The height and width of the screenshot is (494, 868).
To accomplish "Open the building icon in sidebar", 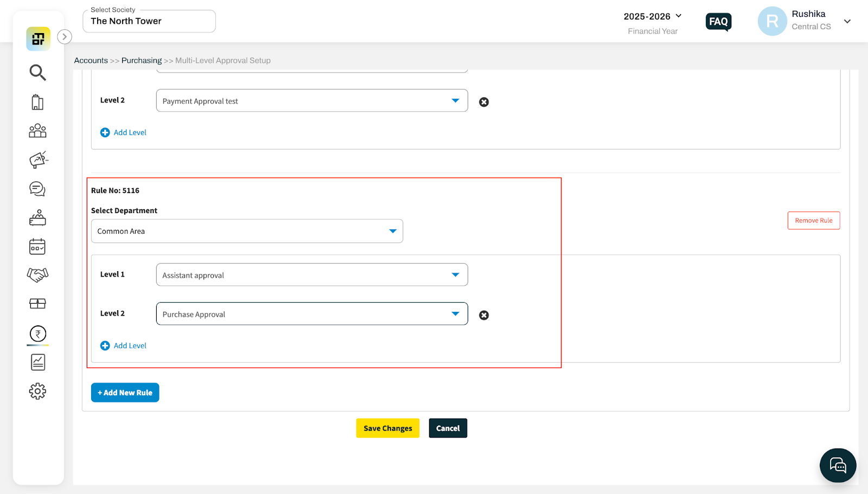I will tap(37, 102).
